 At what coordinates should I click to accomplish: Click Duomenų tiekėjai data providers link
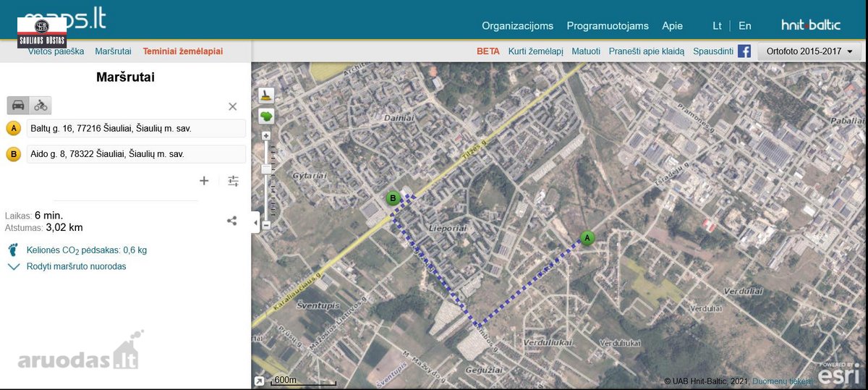click(x=783, y=381)
